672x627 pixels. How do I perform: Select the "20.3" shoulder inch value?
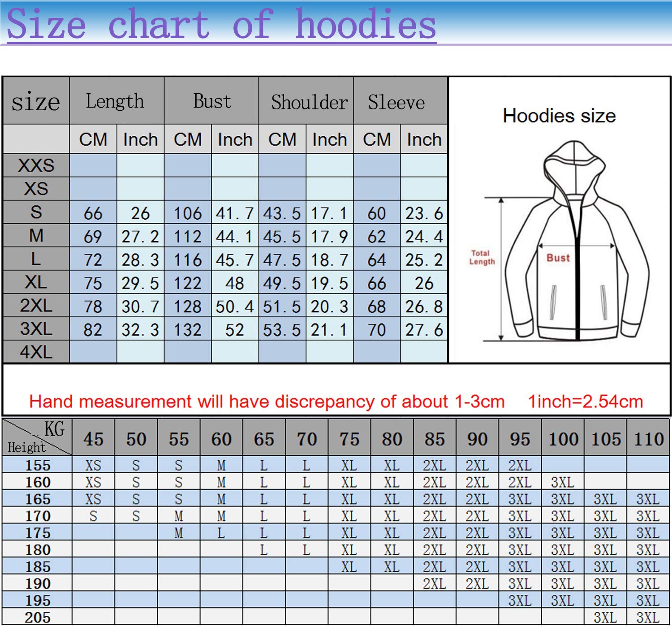[x=329, y=306]
